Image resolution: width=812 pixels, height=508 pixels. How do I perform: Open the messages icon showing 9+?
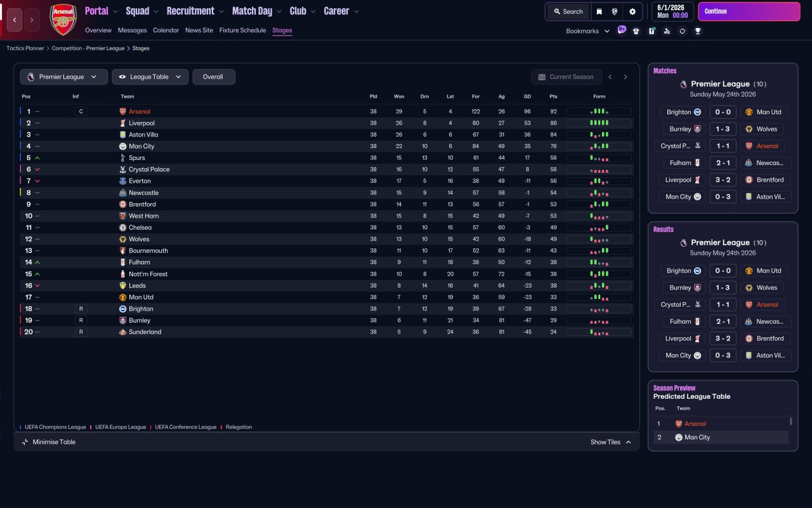click(621, 30)
